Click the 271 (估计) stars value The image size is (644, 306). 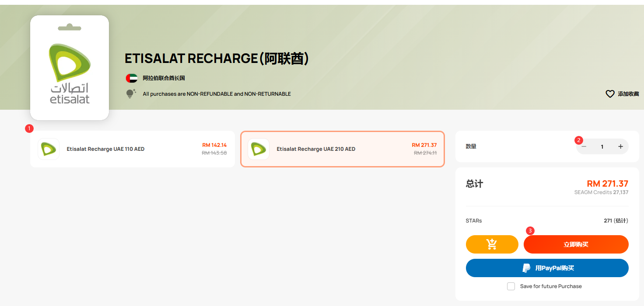point(616,221)
